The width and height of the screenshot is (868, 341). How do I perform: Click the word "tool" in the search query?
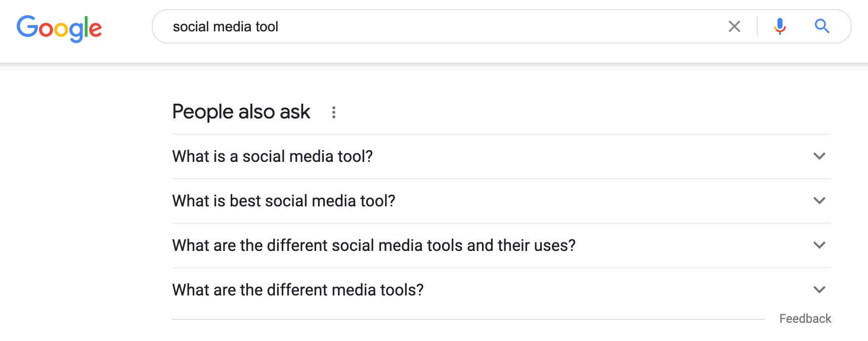(267, 27)
